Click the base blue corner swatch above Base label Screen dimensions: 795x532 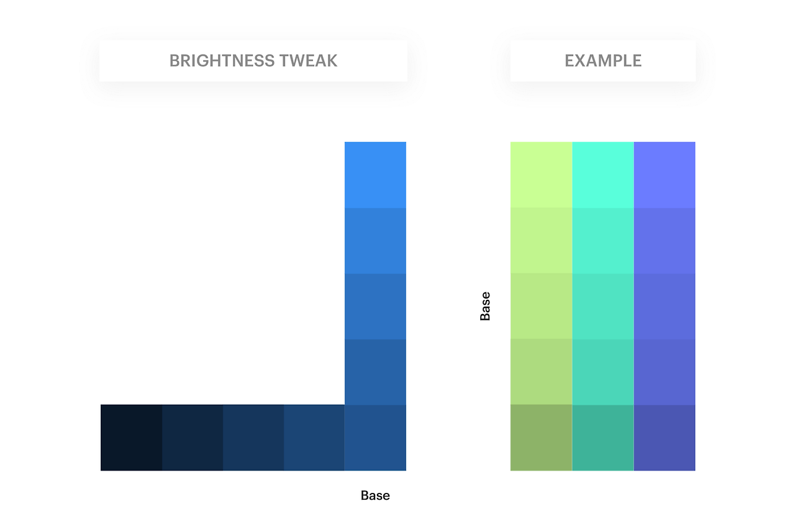click(x=375, y=438)
